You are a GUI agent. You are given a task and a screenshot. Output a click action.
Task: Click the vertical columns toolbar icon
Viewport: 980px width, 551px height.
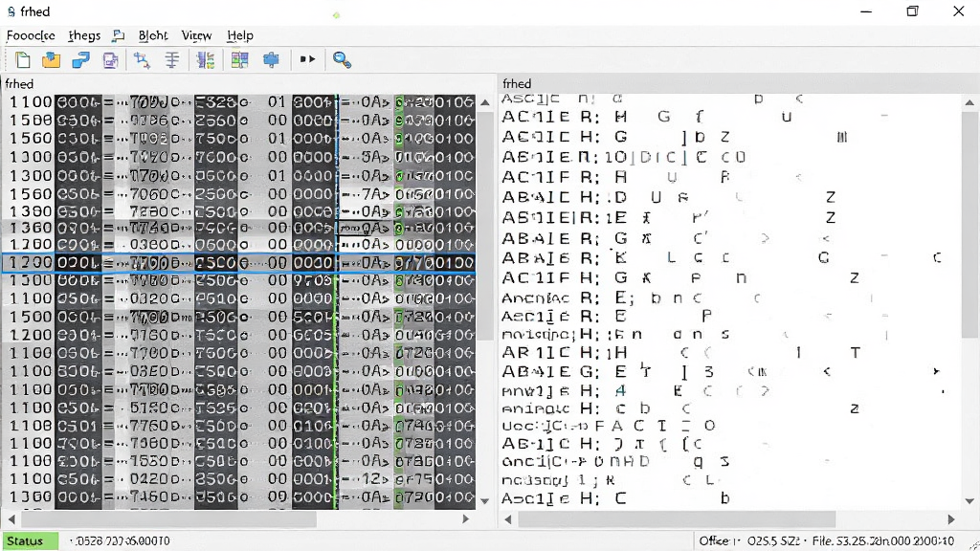(x=205, y=60)
